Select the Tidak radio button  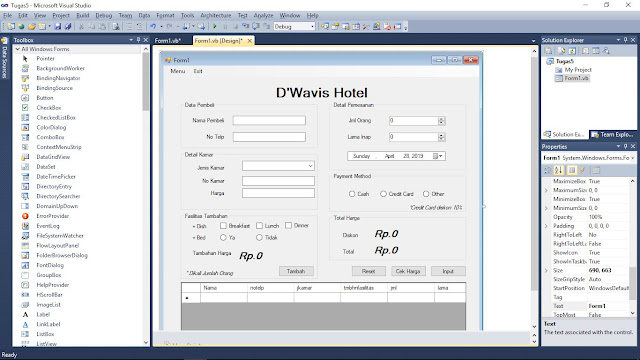tap(259, 237)
